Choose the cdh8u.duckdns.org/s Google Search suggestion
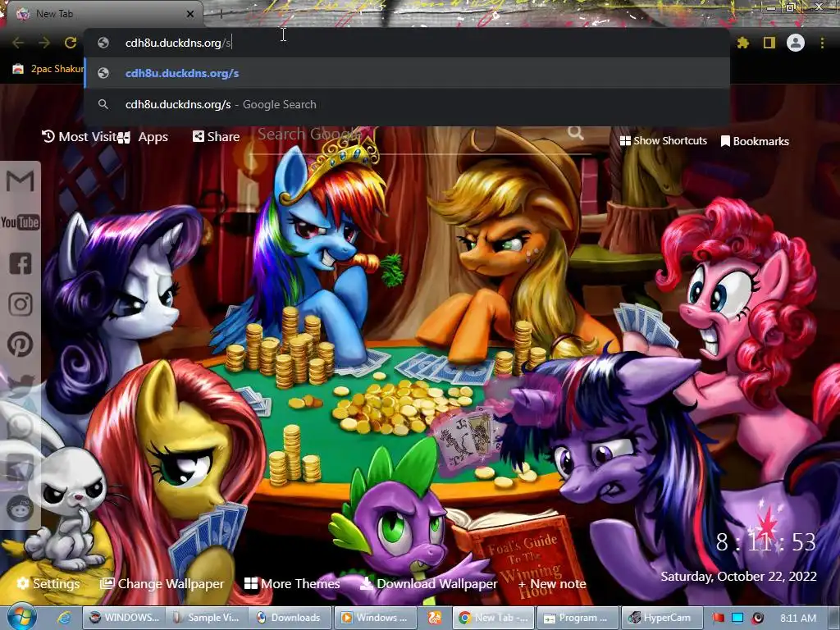Screen dimensions: 840x630 (407, 104)
